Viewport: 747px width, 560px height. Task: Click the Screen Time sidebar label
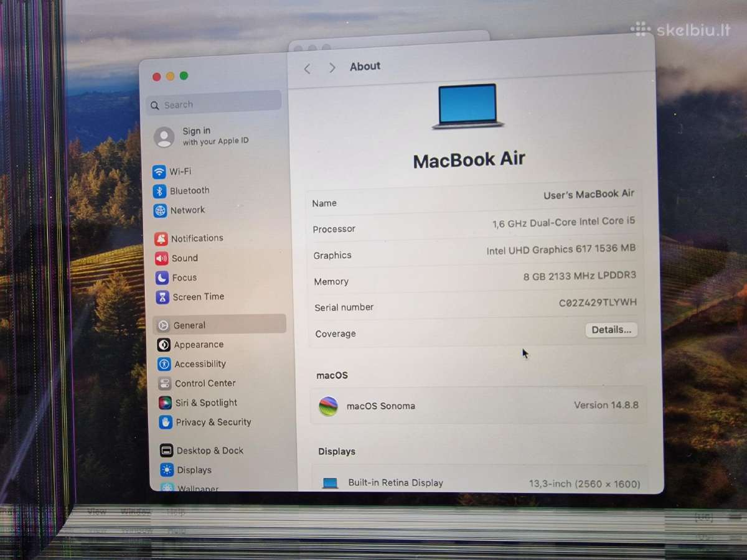199,297
